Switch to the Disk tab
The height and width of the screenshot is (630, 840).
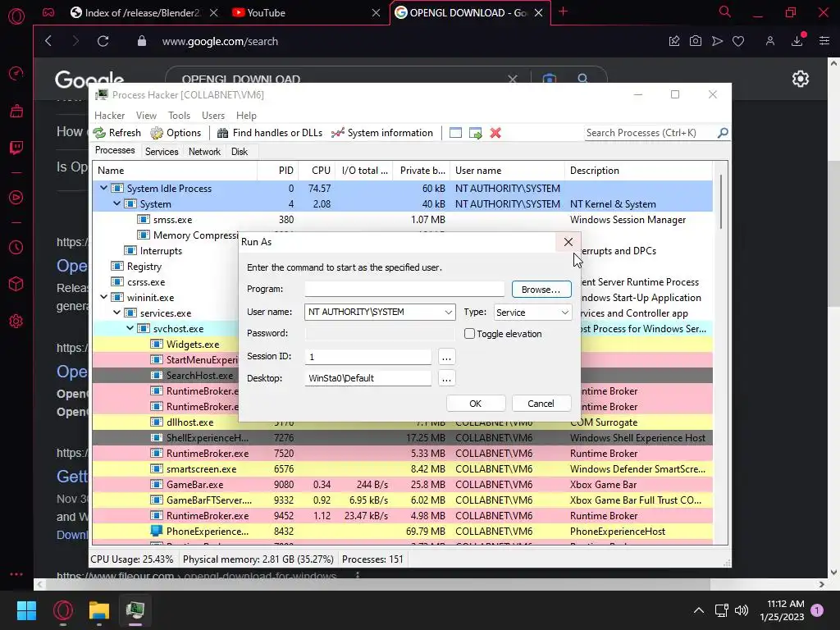[x=240, y=152]
